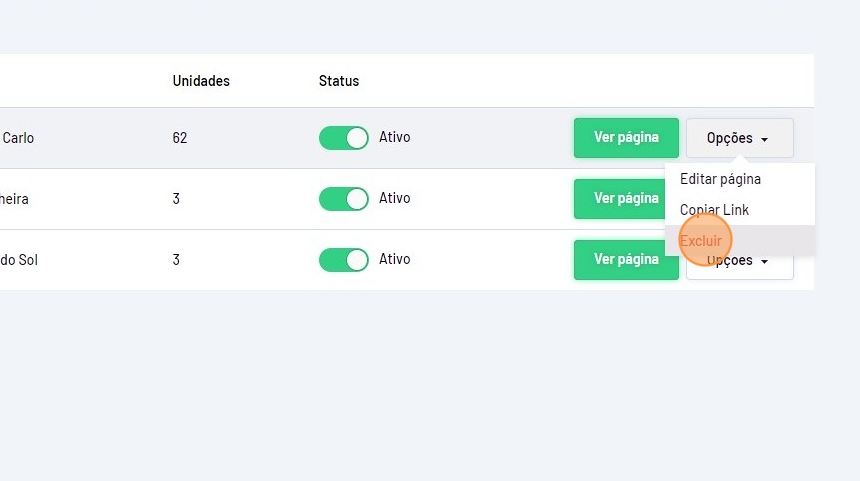Click the 'Unidades' column header
This screenshot has height=481, width=860.
[201, 81]
